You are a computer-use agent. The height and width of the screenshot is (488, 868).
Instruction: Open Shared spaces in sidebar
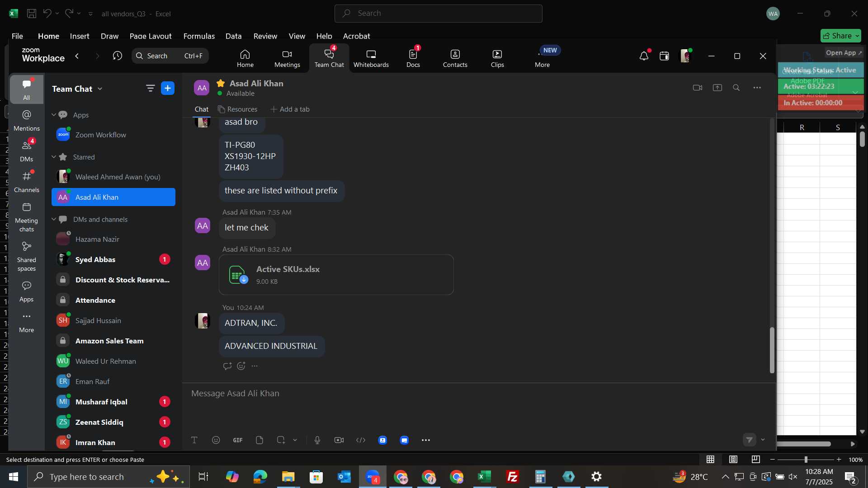(27, 257)
